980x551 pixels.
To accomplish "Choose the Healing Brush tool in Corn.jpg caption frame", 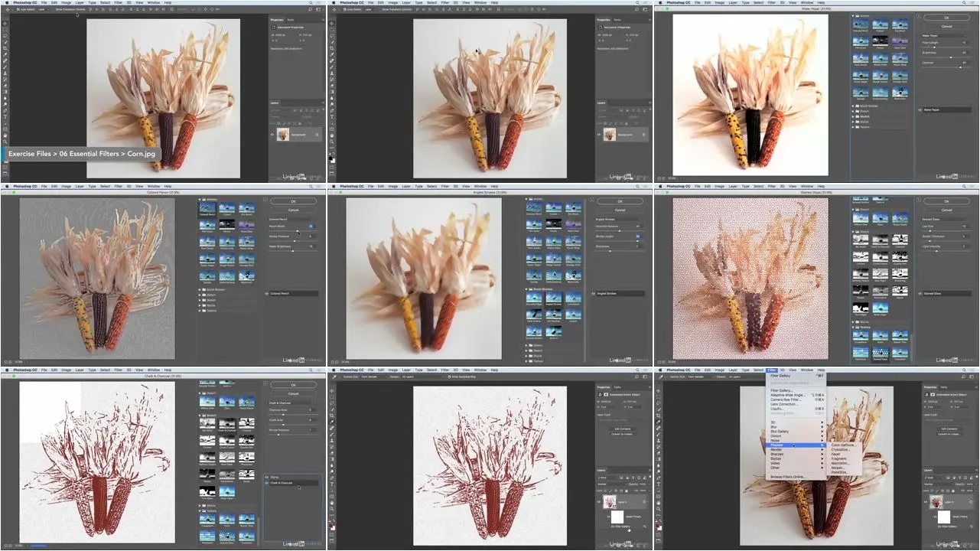I will click(x=5, y=60).
